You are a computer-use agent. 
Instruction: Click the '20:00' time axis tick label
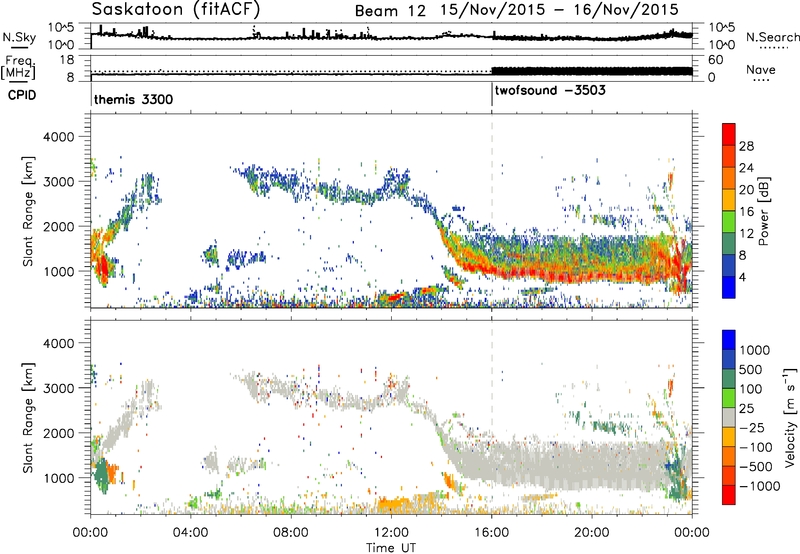(x=592, y=533)
